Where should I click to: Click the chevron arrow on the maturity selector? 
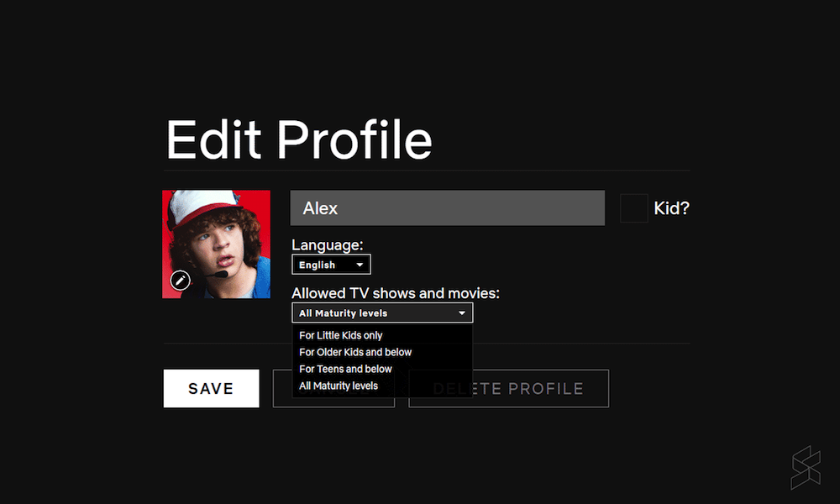(x=461, y=312)
